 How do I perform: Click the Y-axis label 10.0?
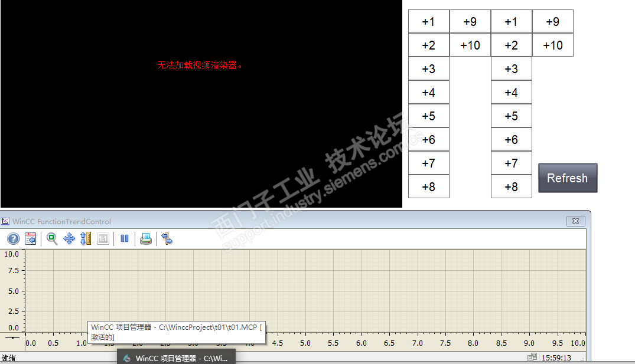pos(11,254)
